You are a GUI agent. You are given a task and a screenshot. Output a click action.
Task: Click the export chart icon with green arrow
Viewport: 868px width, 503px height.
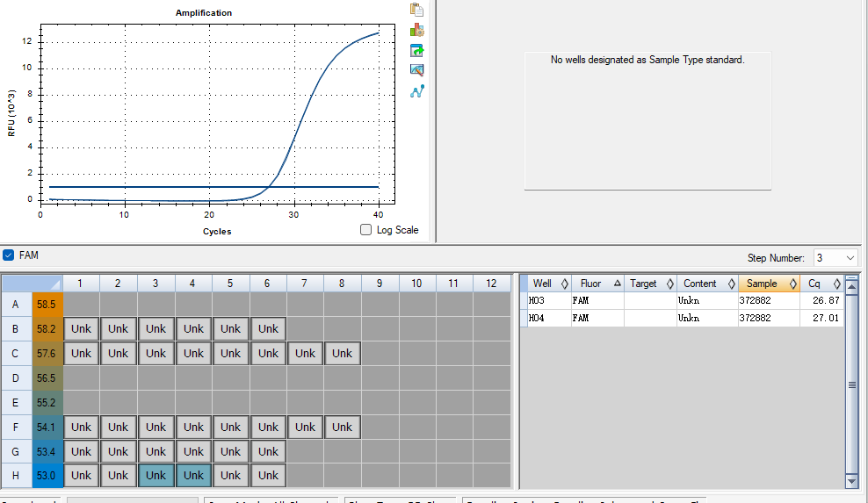point(416,50)
